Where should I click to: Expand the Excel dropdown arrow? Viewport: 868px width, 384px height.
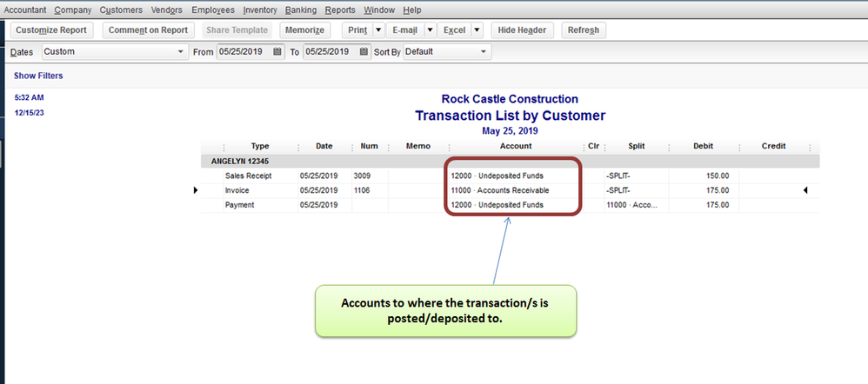[477, 30]
